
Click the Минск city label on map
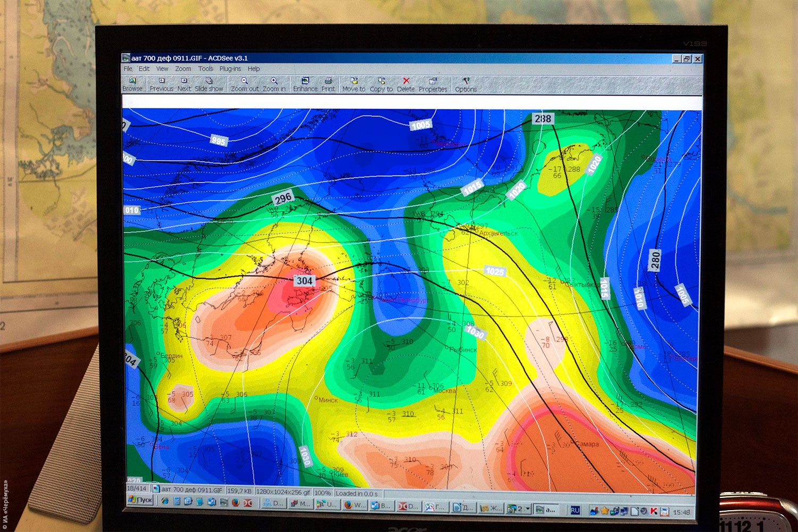pyautogui.click(x=328, y=400)
